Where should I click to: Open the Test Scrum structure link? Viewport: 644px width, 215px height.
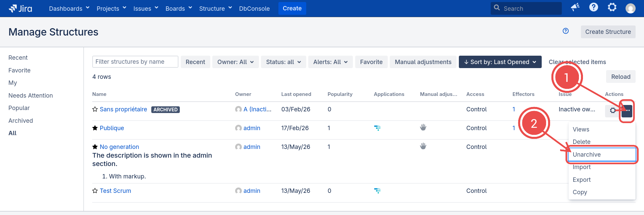point(115,191)
